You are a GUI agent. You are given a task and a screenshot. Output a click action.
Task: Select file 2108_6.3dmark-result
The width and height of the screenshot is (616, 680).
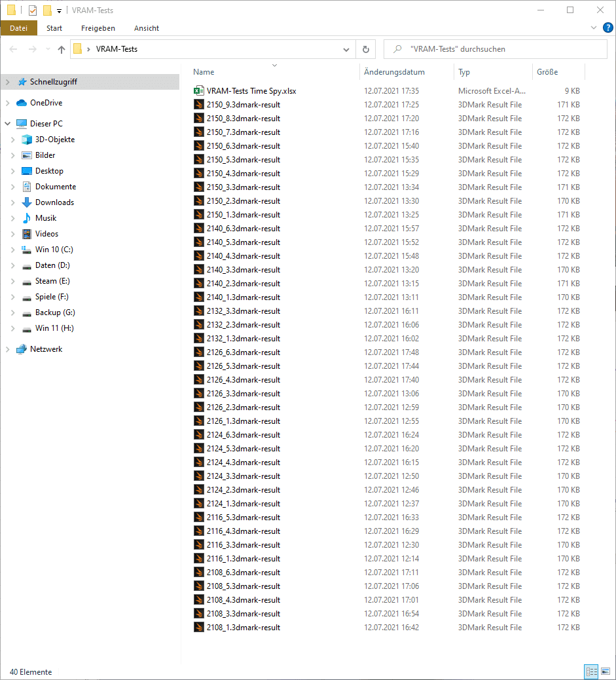coord(243,573)
